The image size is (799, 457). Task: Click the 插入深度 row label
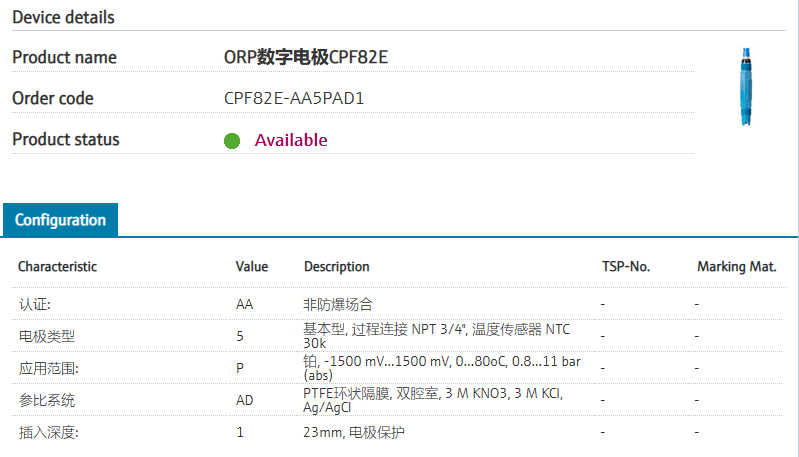(47, 433)
